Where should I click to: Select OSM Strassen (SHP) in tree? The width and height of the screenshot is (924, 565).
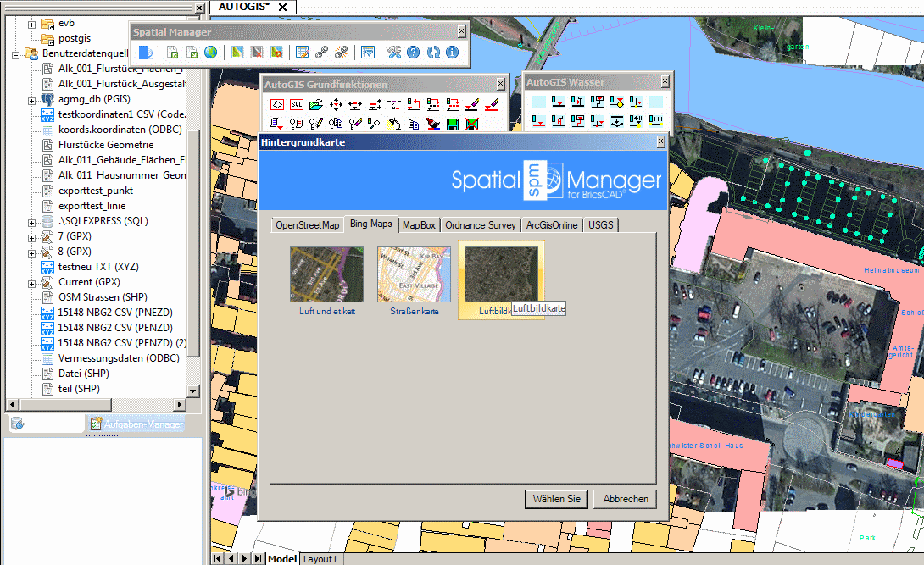[103, 297]
